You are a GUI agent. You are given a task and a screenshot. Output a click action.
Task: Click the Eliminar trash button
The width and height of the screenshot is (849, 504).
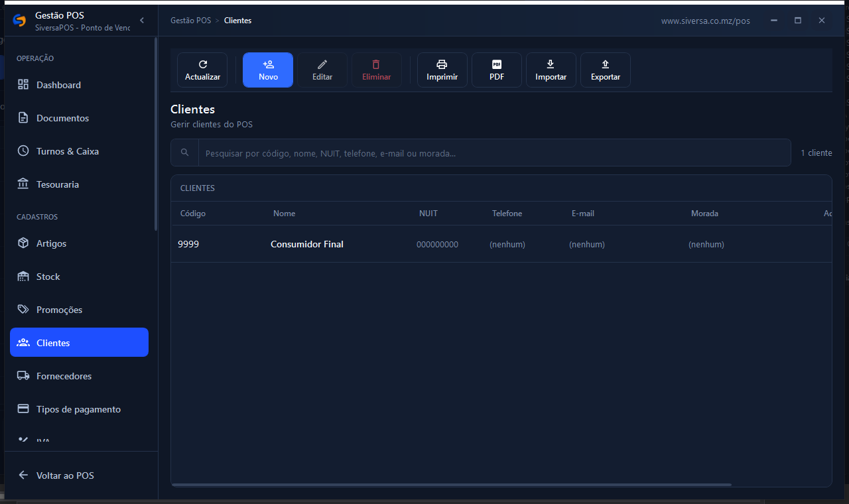(376, 70)
